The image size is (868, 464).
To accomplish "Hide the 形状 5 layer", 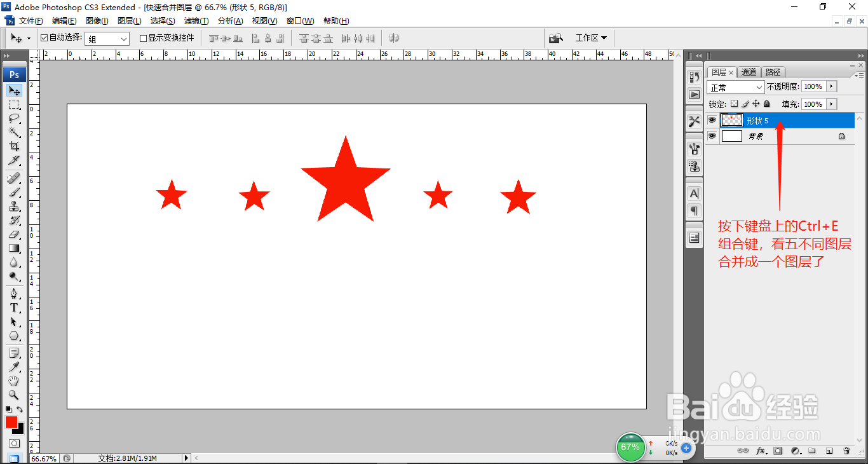I will (x=712, y=120).
